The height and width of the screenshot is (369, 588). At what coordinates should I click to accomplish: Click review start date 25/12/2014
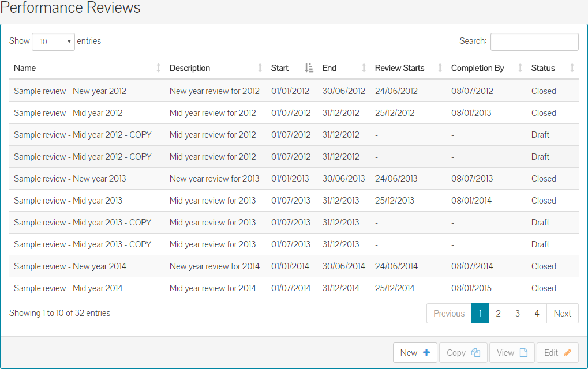[x=395, y=288]
